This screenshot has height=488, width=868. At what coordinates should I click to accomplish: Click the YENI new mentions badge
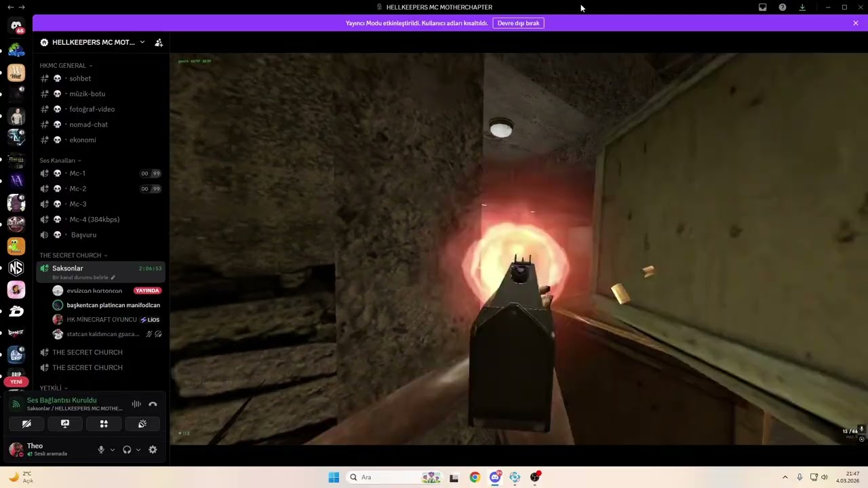pos(16,382)
